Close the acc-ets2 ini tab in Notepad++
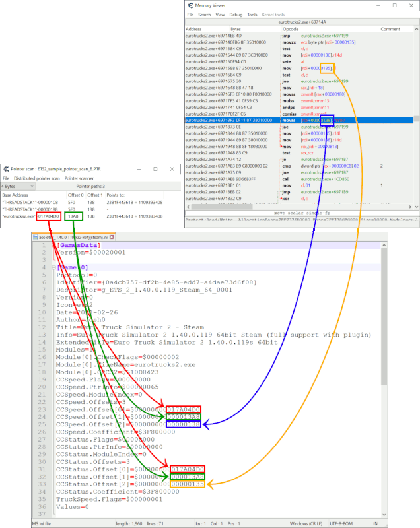This screenshot has height=528, width=420. [x=112, y=237]
